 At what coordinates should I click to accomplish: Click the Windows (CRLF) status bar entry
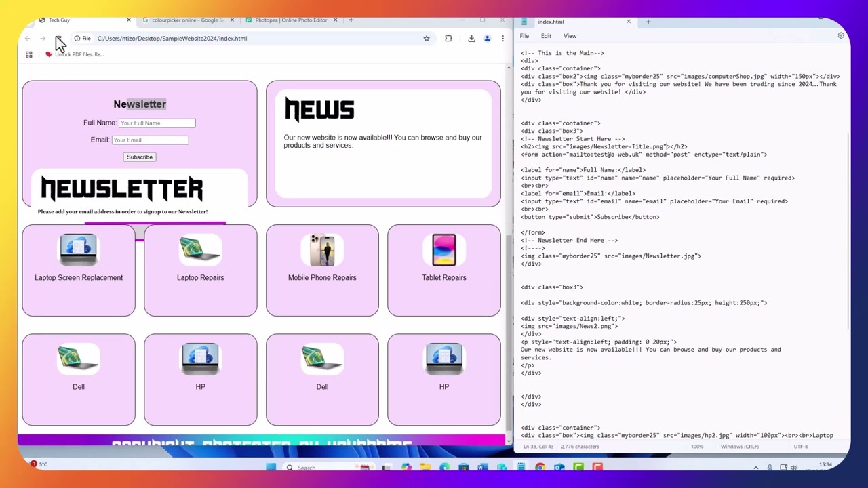pos(739,447)
